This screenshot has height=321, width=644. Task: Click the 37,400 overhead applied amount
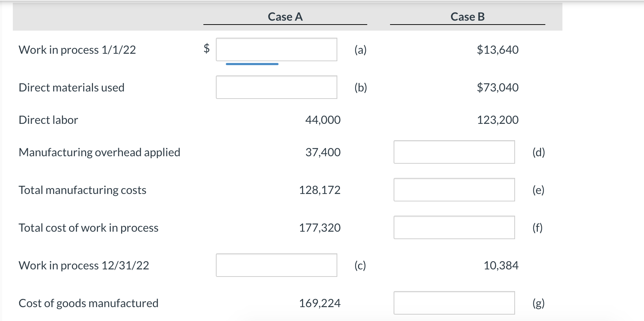(323, 152)
